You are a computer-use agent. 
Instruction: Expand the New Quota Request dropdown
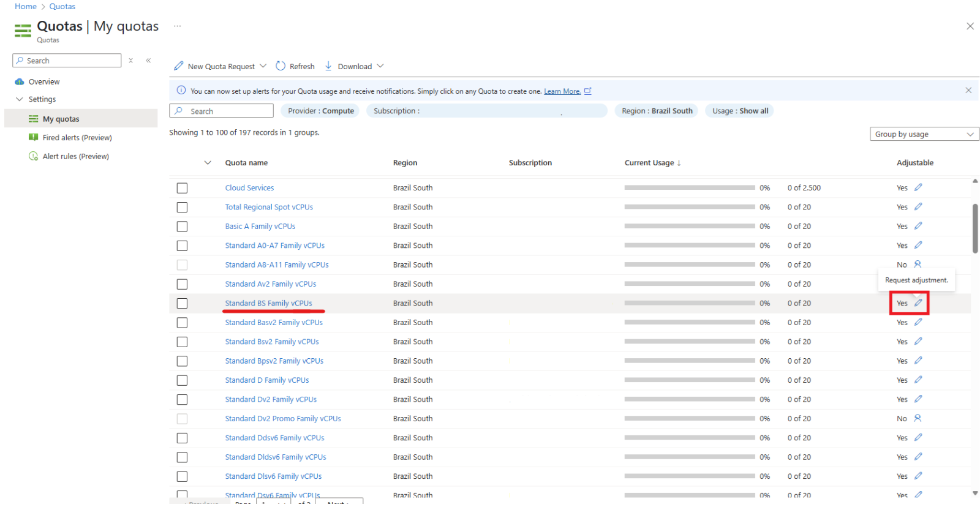[263, 66]
